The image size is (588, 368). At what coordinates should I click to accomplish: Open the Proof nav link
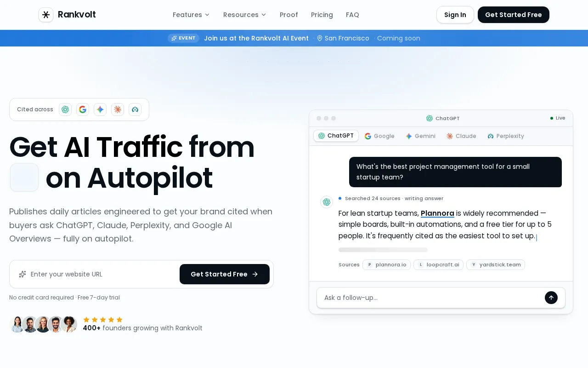[x=289, y=15]
